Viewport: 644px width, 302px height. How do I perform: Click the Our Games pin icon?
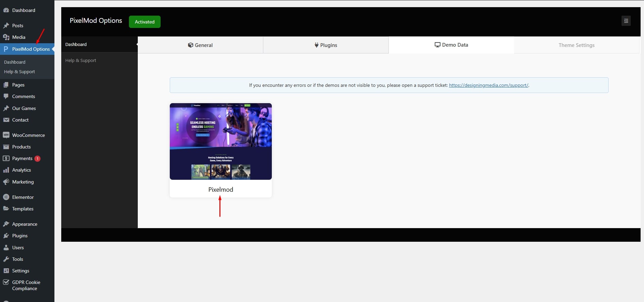click(6, 108)
